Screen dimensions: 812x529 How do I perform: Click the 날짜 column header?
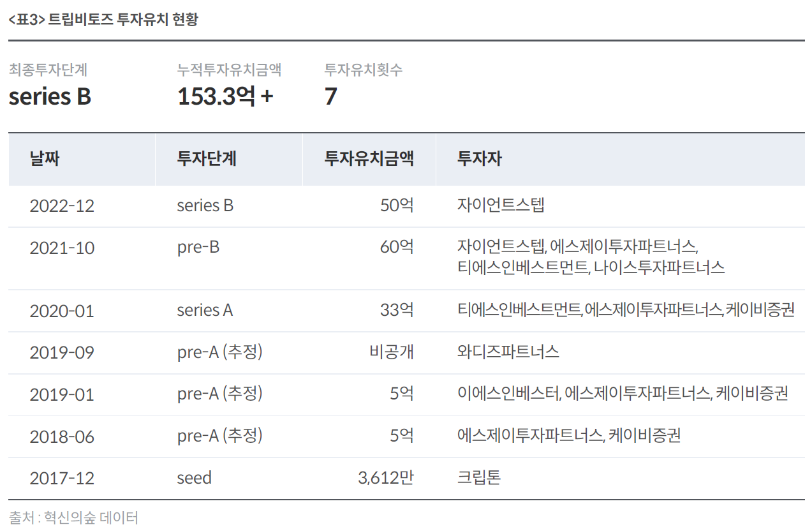(x=44, y=159)
